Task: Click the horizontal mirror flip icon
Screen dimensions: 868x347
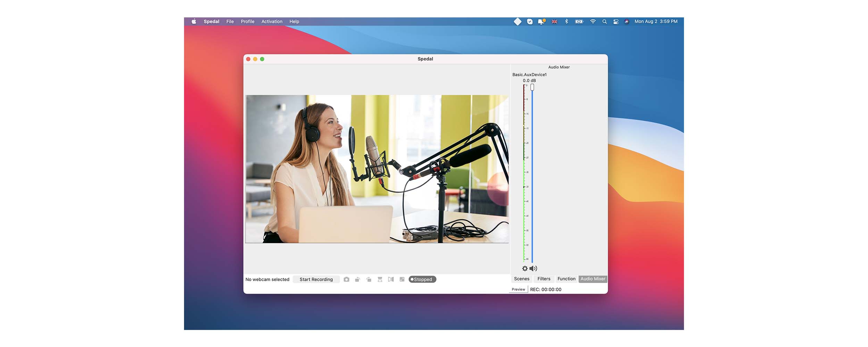Action: pos(391,279)
